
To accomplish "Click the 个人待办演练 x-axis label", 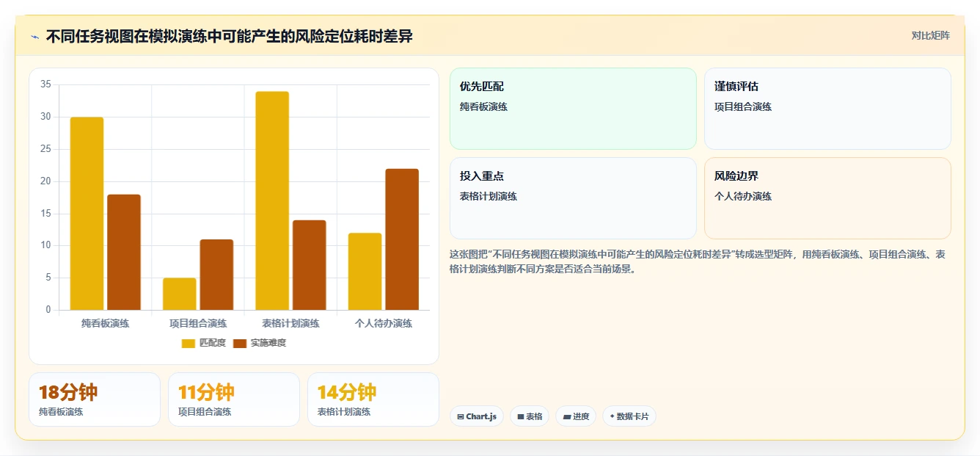I will point(384,323).
